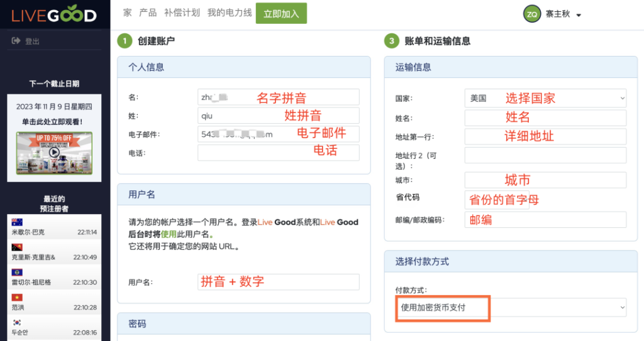This screenshot has height=341, width=644.
Task: Click the 立即加入 button
Action: pos(281,13)
